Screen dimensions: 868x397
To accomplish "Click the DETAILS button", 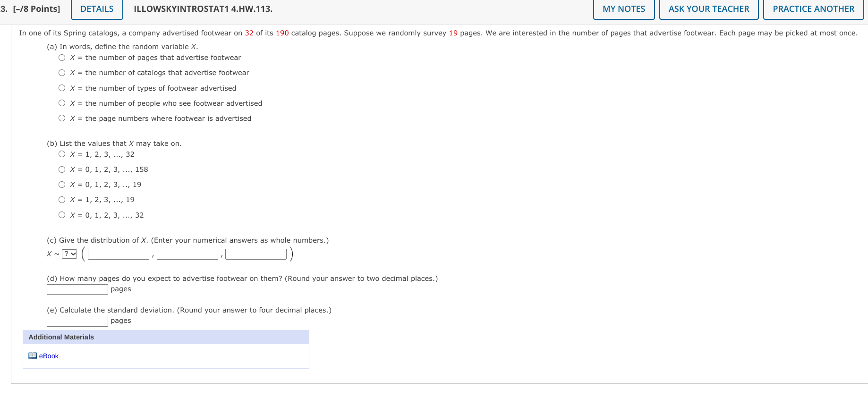I will [96, 8].
